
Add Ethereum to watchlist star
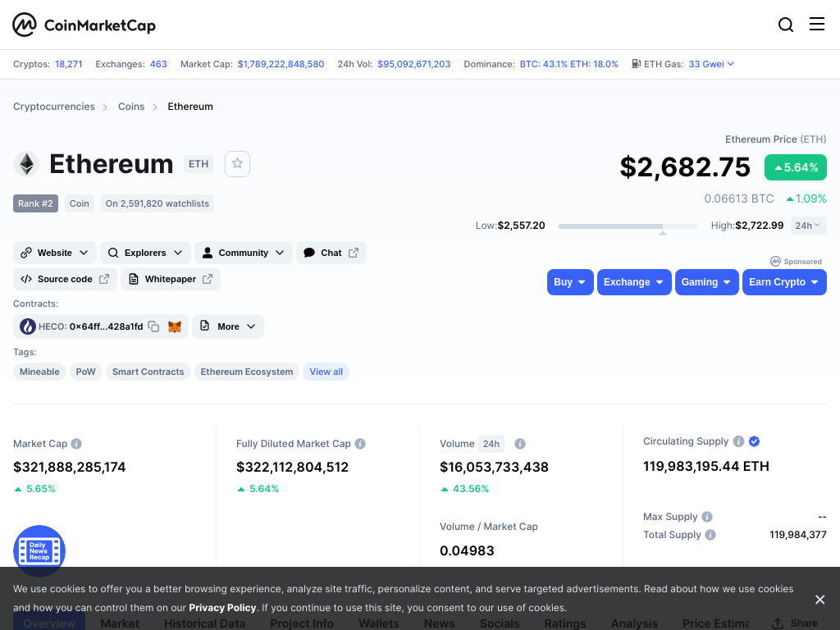(237, 163)
